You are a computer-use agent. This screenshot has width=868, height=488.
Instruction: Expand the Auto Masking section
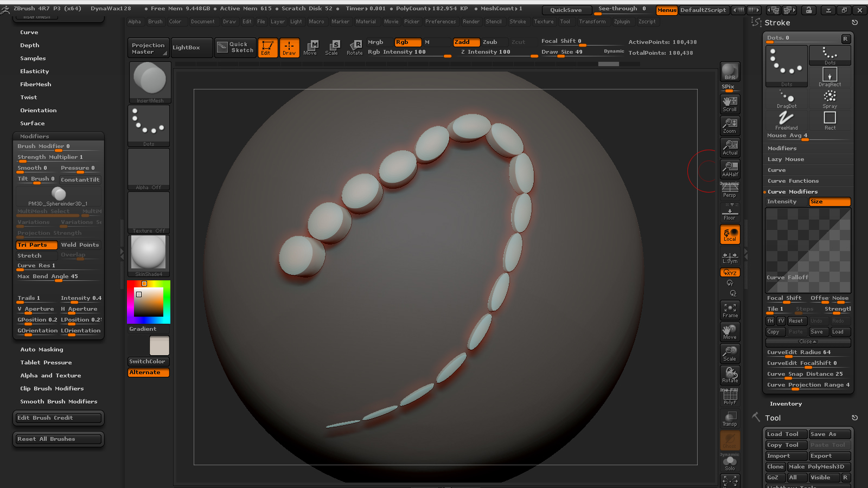tap(42, 350)
